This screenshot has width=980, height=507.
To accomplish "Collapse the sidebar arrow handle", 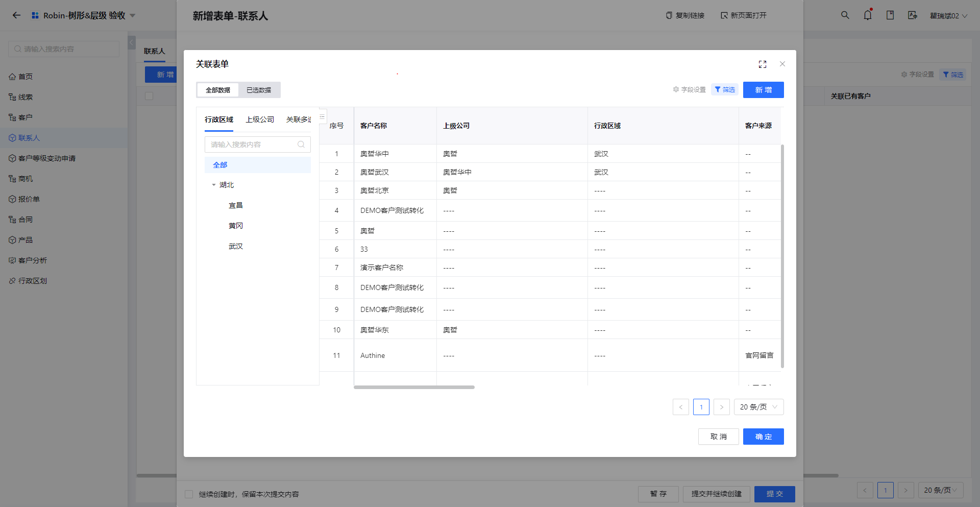I will (x=131, y=42).
